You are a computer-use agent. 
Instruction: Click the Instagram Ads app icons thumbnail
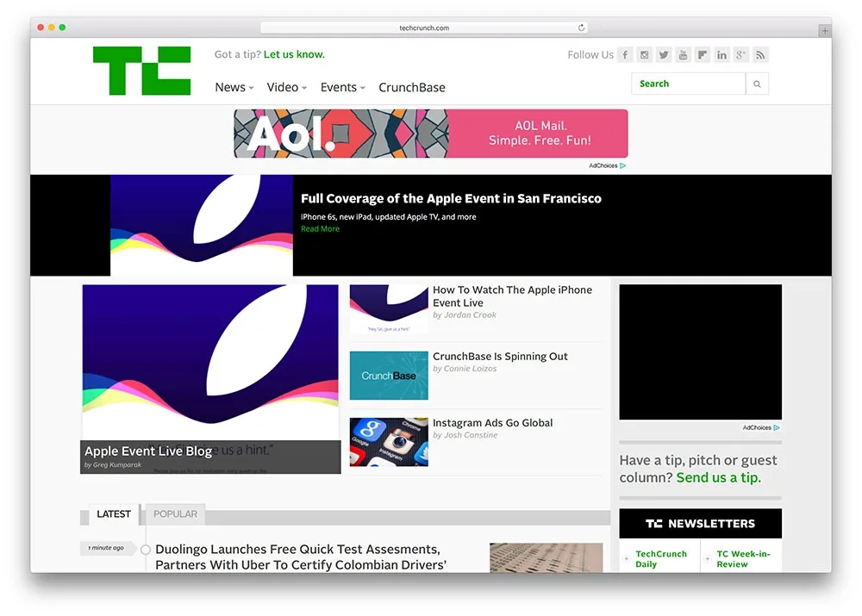[x=389, y=442]
